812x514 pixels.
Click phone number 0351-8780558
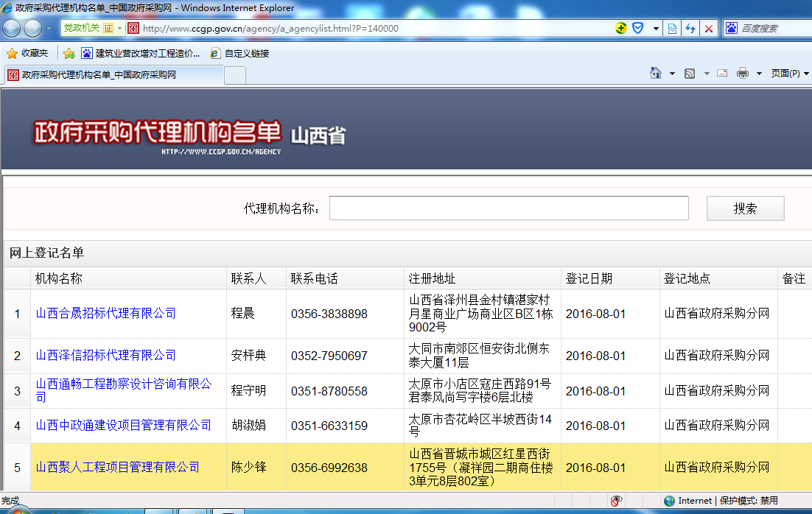[329, 391]
